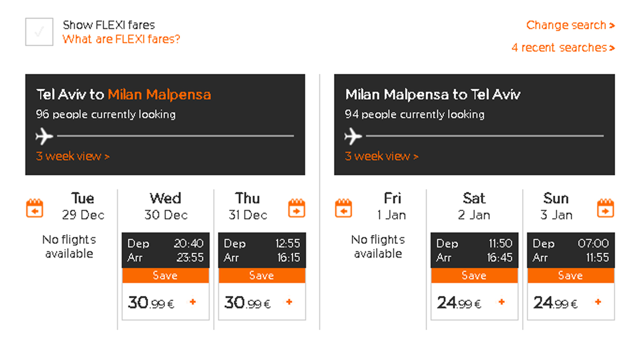The image size is (644, 343).
Task: Show earlier outbound dates before Tue 29 Dec
Action: pyautogui.click(x=35, y=208)
